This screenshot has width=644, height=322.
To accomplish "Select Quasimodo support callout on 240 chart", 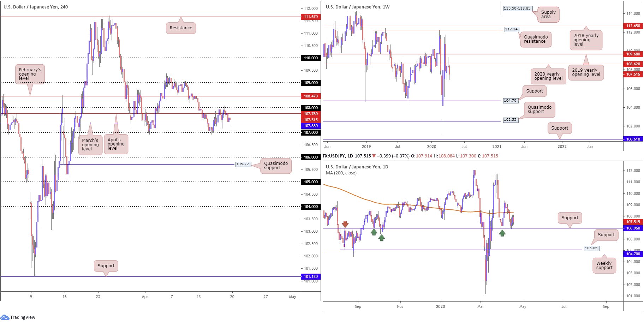I will click(276, 166).
